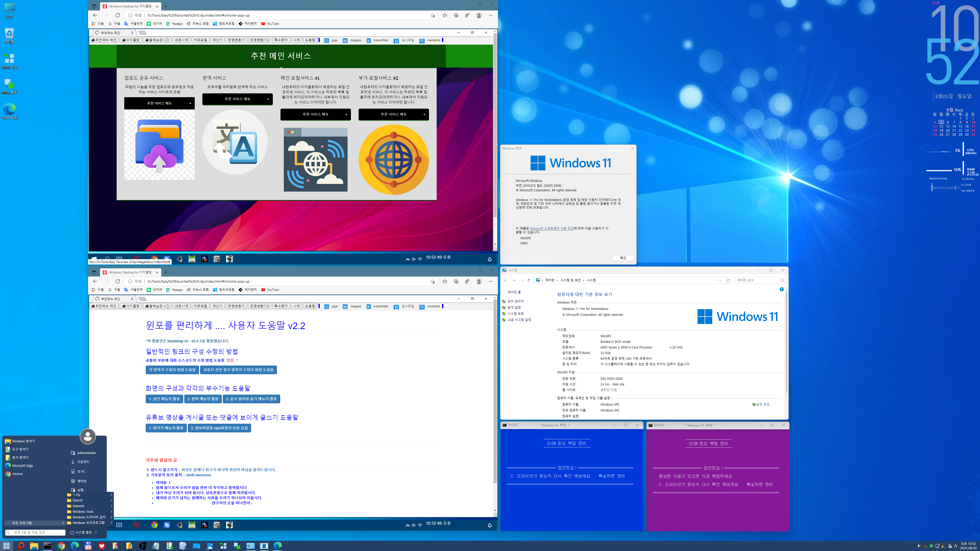980x551 pixels.
Task: Open the 내 PC desktop icon
Action: (x=9, y=10)
